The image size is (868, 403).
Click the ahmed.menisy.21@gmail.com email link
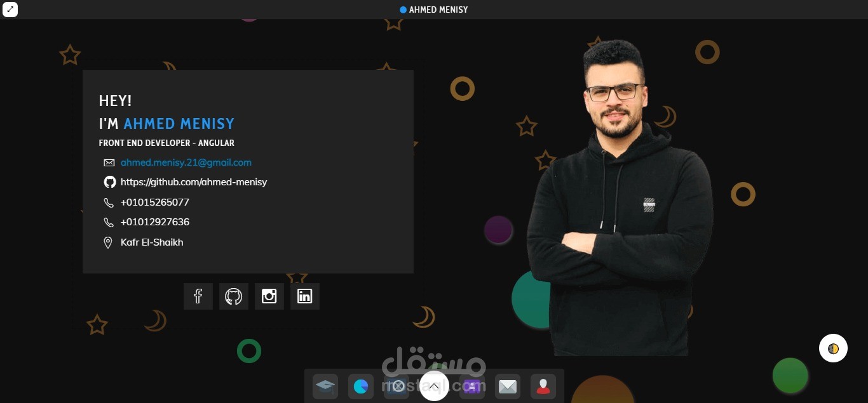coord(186,162)
